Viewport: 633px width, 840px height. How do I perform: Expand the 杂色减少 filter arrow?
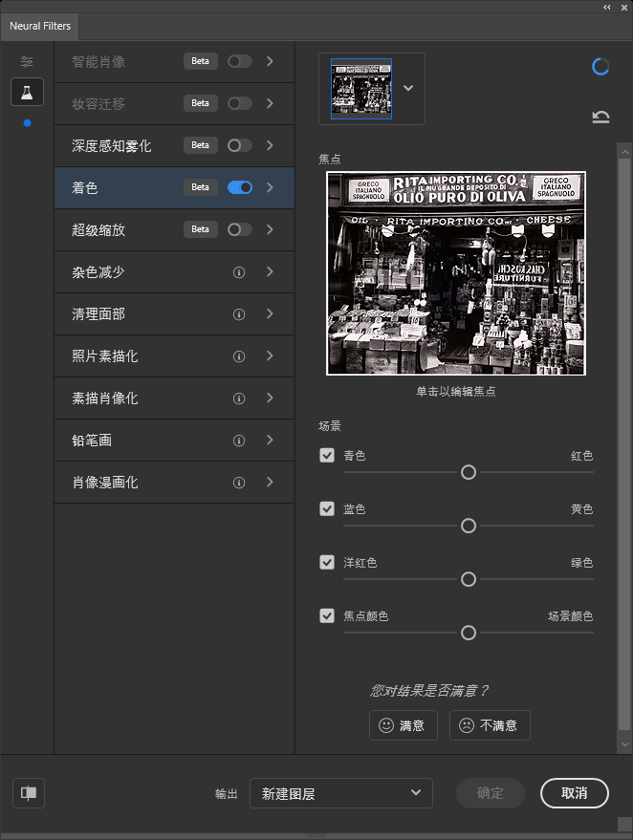pyautogui.click(x=270, y=271)
